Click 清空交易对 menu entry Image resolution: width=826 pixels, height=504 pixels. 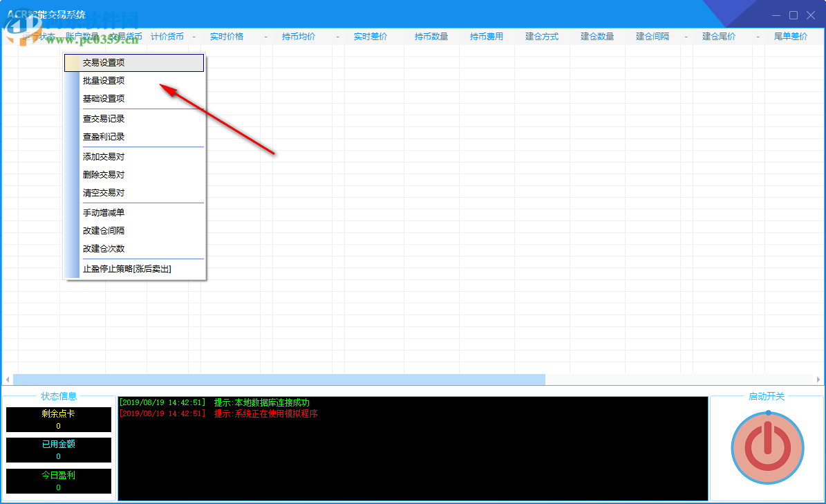[134, 193]
